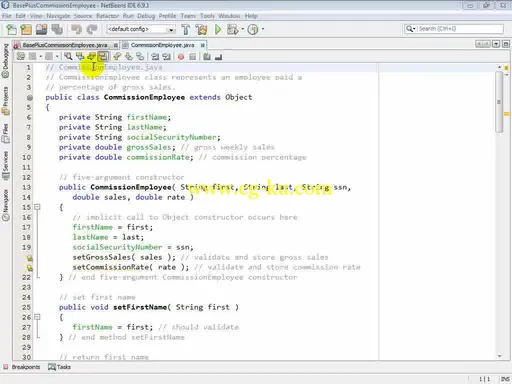The width and height of the screenshot is (512, 384).
Task: Collapse the setFirstName fold at line 26
Action: click(37, 317)
